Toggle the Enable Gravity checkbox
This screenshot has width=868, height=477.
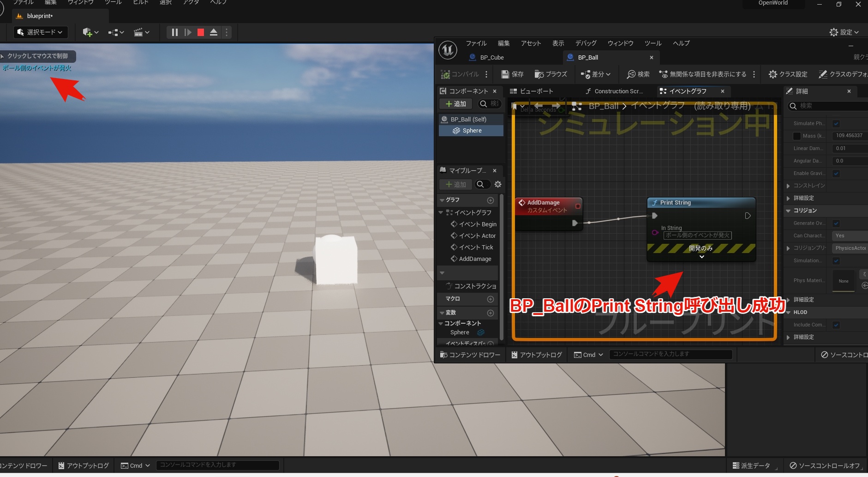pyautogui.click(x=836, y=174)
